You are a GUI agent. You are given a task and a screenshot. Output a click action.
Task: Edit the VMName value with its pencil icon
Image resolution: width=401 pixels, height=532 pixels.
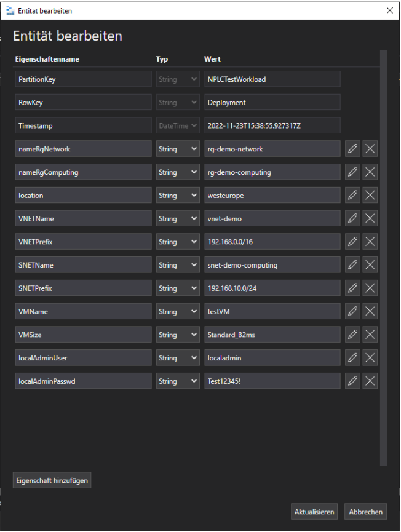click(352, 311)
